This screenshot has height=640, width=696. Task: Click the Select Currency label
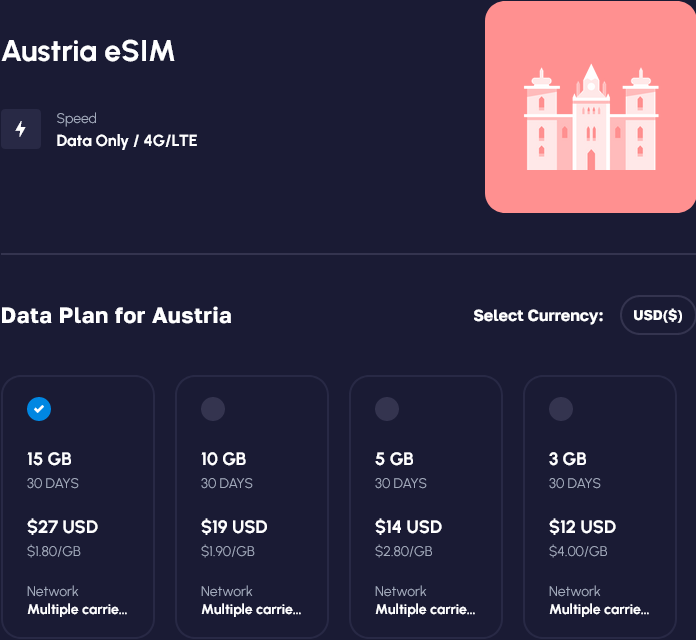[x=538, y=316]
